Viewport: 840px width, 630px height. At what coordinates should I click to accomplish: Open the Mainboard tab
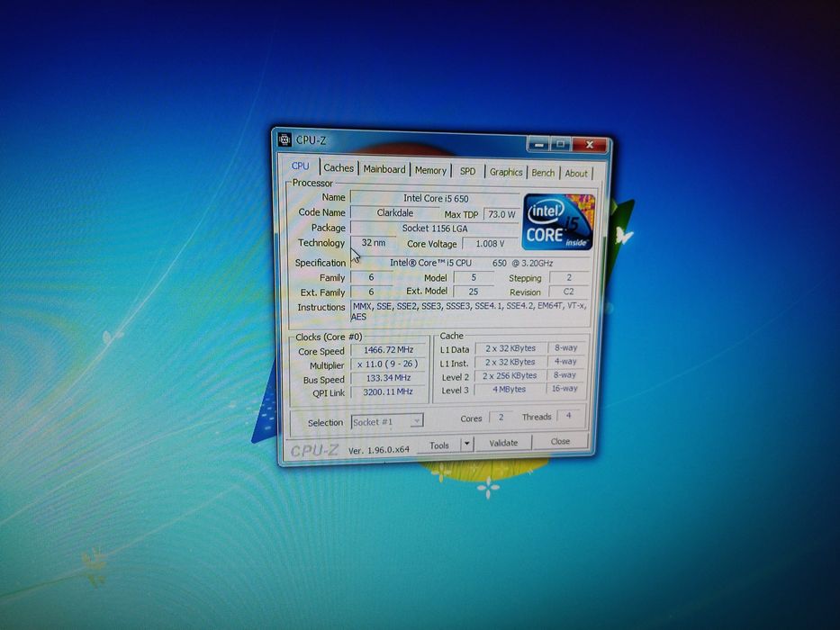pyautogui.click(x=384, y=169)
